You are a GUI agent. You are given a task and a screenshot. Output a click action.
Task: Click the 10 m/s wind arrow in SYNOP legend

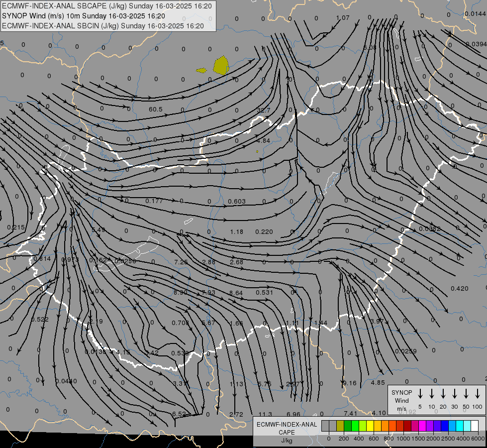432,394
